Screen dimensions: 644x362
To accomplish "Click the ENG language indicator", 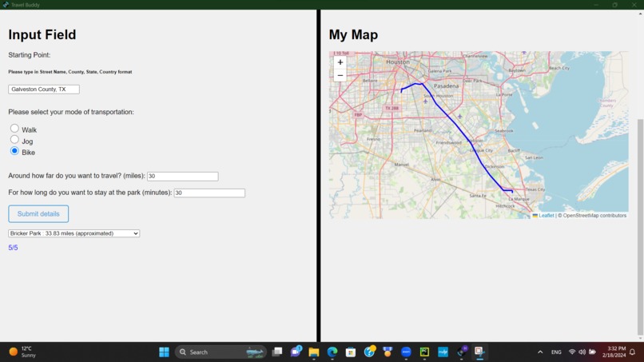I will click(556, 352).
